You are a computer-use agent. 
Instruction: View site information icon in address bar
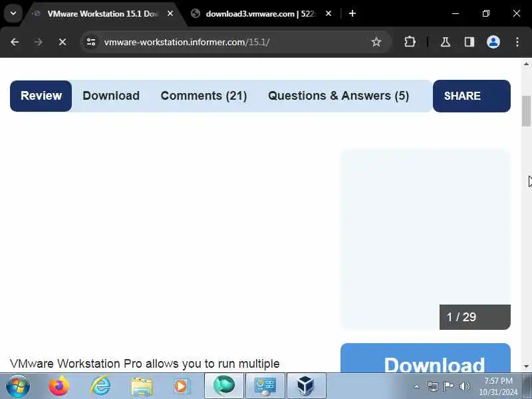click(91, 42)
